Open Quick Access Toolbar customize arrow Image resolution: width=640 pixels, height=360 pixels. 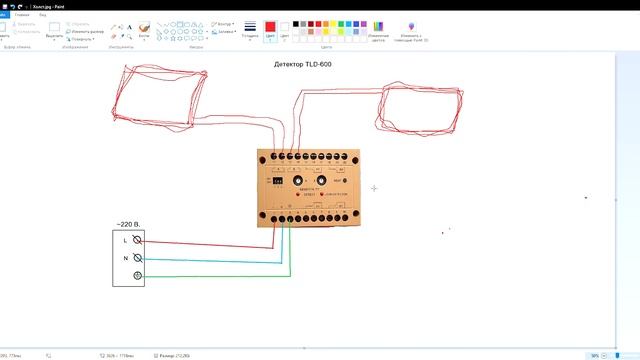(27, 7)
